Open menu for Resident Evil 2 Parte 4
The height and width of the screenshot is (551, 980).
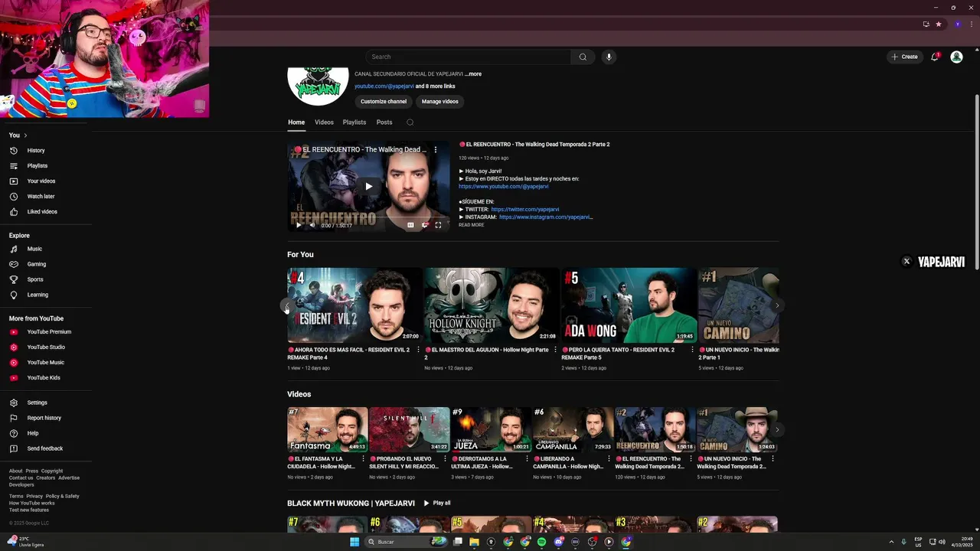(418, 350)
